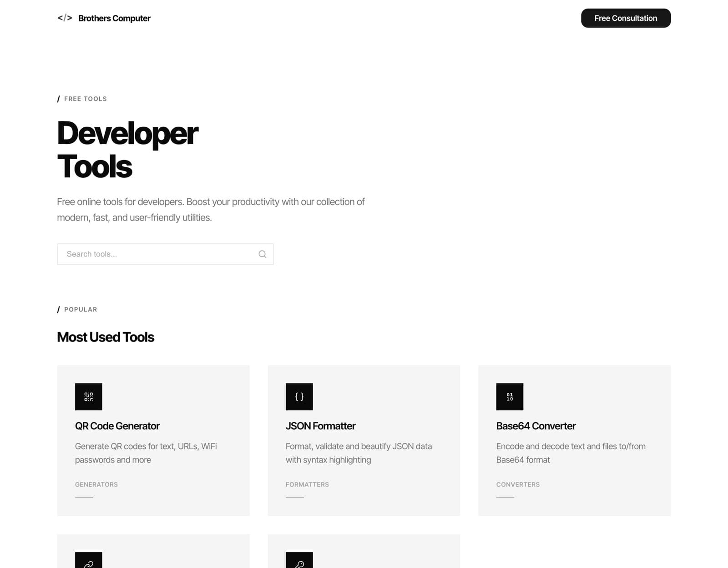Click the POPULAR section label

(x=81, y=309)
